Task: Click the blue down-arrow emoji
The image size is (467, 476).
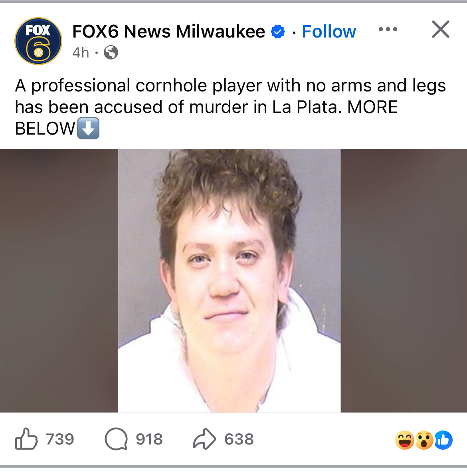Action: coord(88,128)
